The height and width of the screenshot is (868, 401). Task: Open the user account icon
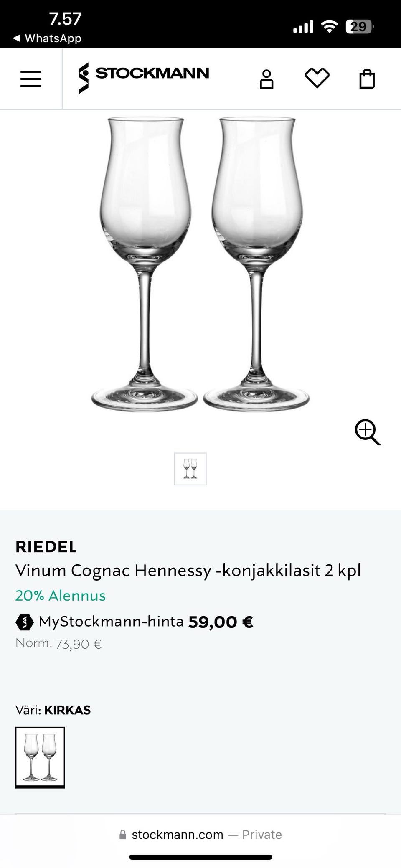click(x=266, y=79)
